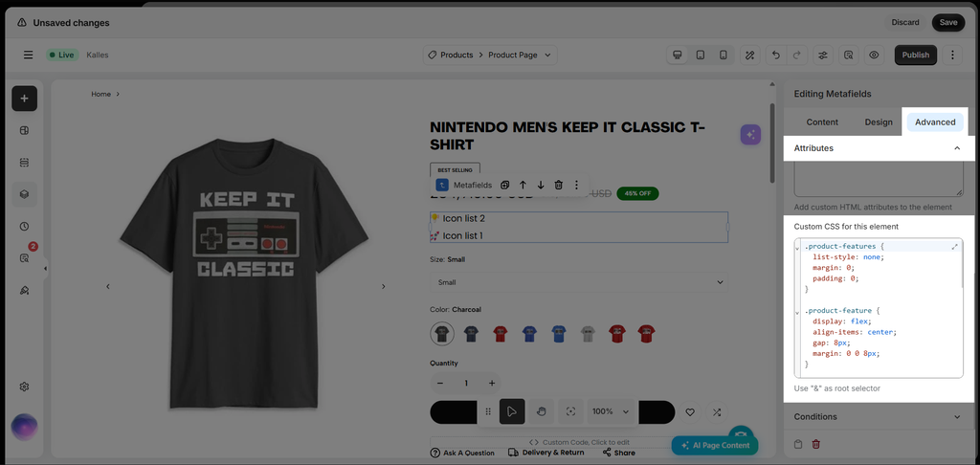Show previous product image in carousel

[x=107, y=286]
